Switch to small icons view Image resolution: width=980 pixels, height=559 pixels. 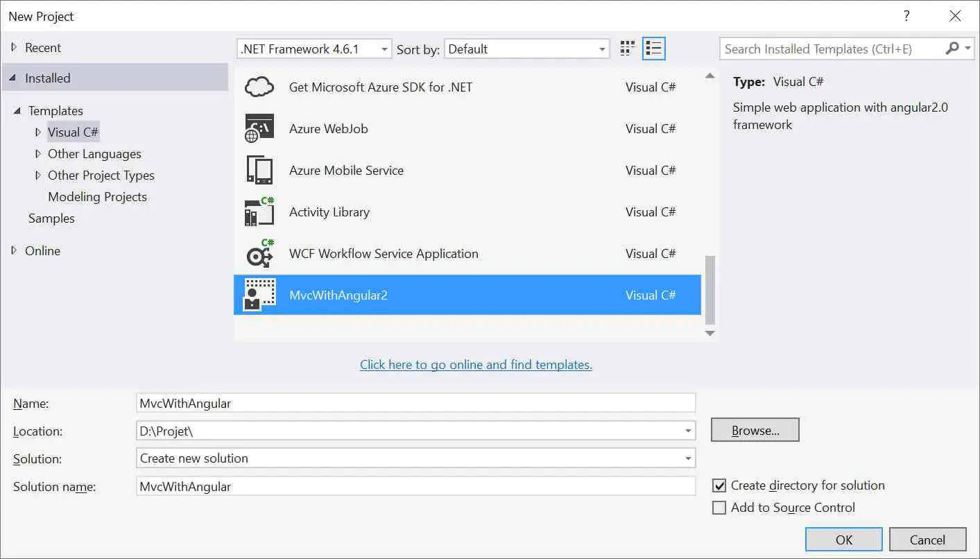(x=628, y=49)
